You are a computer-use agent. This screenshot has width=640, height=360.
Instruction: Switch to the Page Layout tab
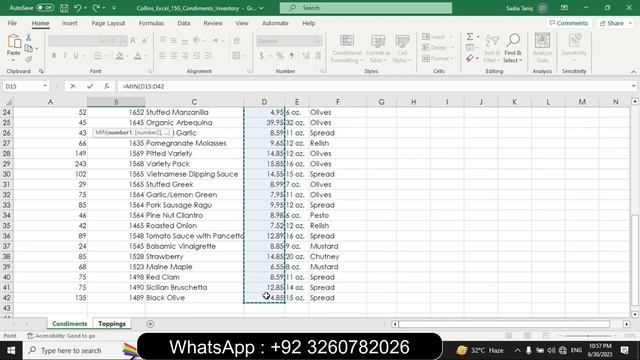point(108,23)
